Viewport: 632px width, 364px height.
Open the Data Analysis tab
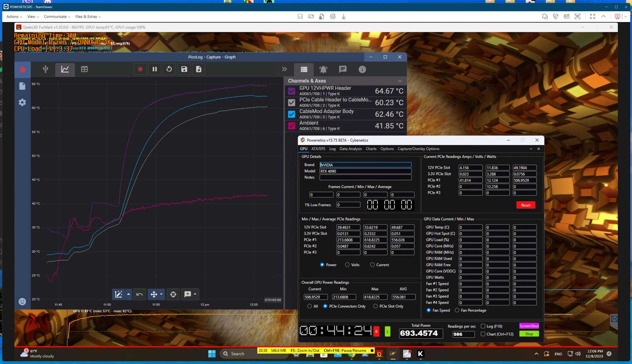click(350, 149)
